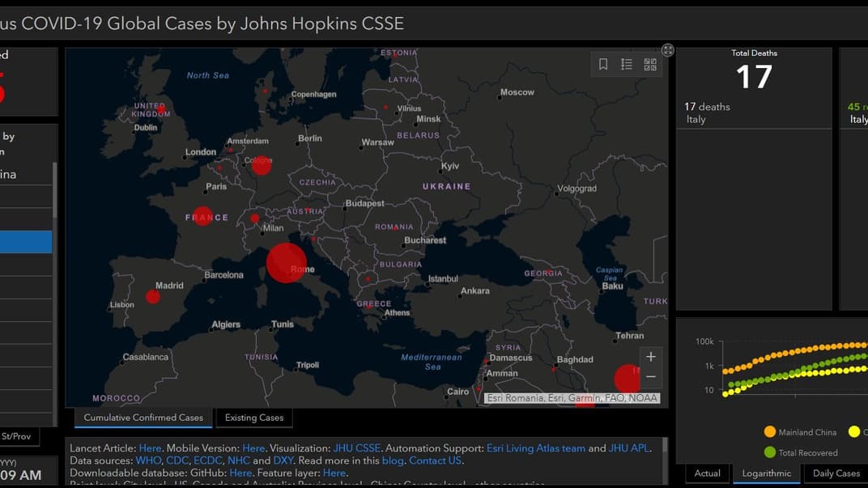Click the country list scrollbar
Screen dimensions: 868x488
pos(54,191)
